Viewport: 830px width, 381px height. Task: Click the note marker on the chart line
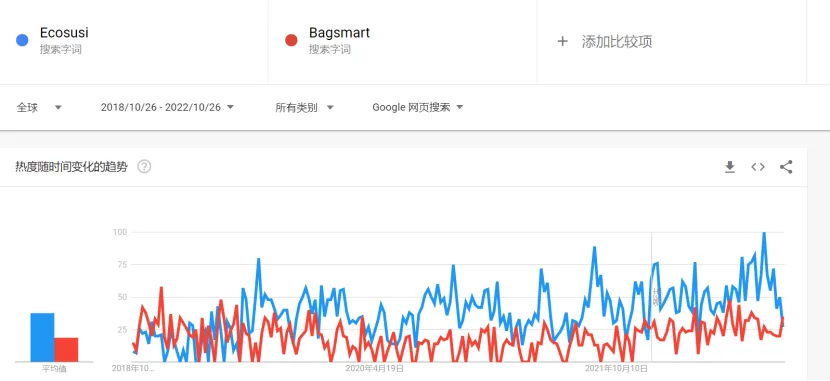tap(656, 297)
